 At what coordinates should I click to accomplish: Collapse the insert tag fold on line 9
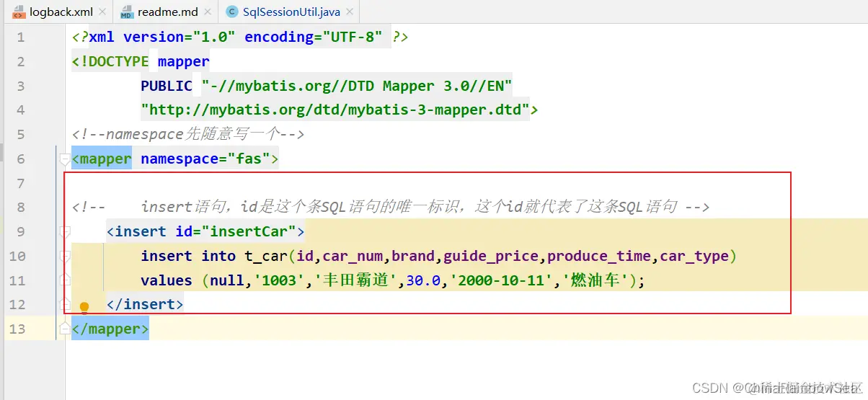(x=65, y=231)
